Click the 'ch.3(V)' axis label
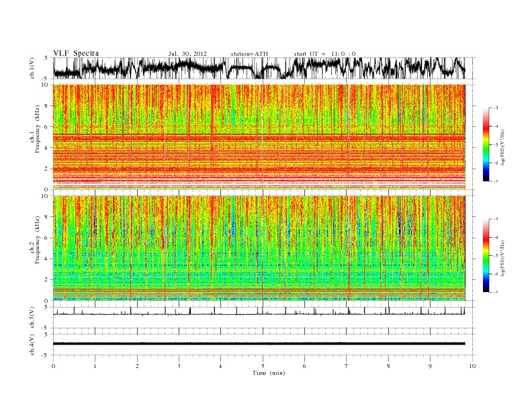This screenshot has width=532, height=411. [32, 317]
